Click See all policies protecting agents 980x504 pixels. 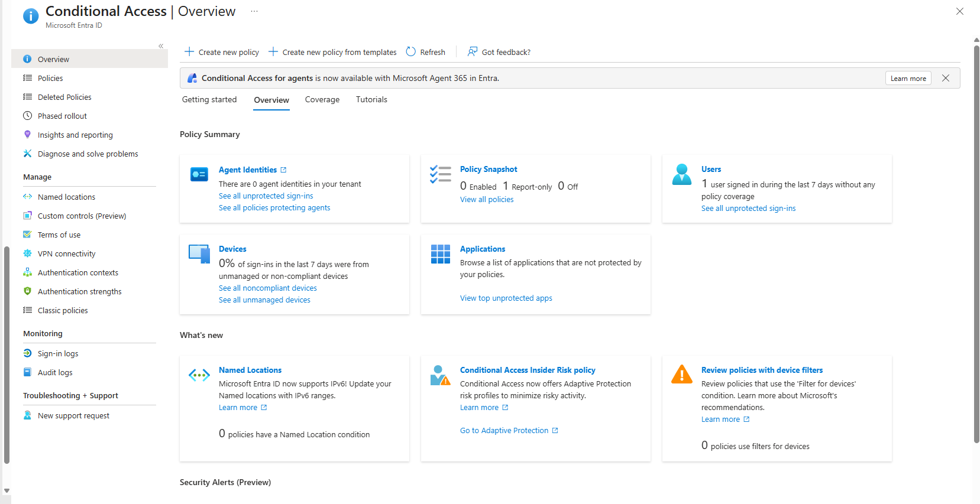(274, 207)
